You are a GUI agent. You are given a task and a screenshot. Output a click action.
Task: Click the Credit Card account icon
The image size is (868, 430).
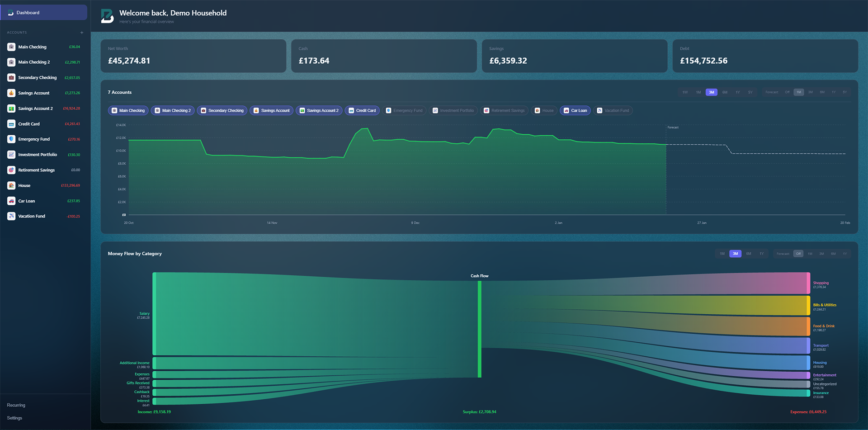coord(11,123)
